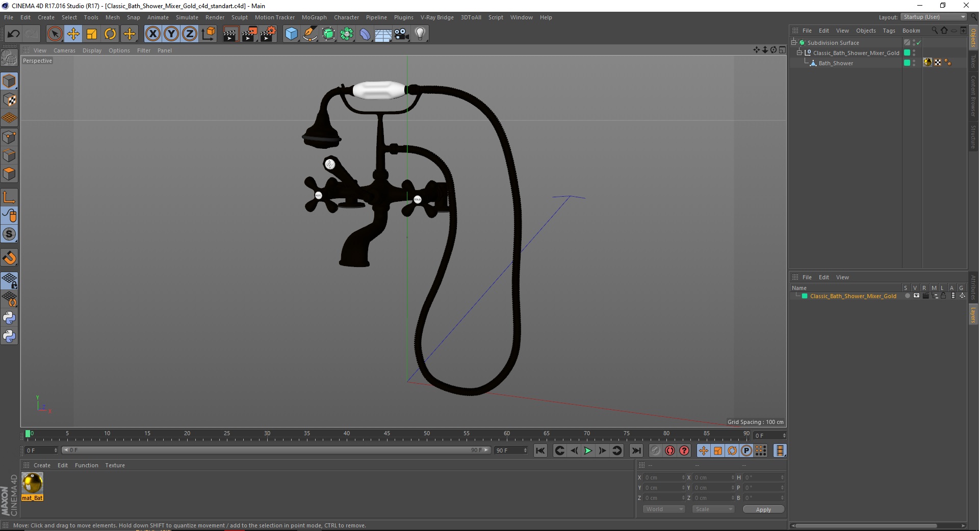The width and height of the screenshot is (980, 531).
Task: Click the floor environment icon
Action: tap(383, 34)
